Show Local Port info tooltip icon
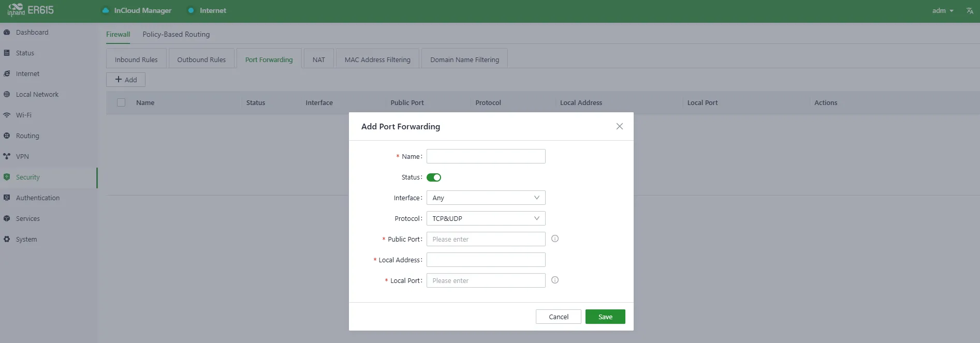980x343 pixels. [555, 280]
